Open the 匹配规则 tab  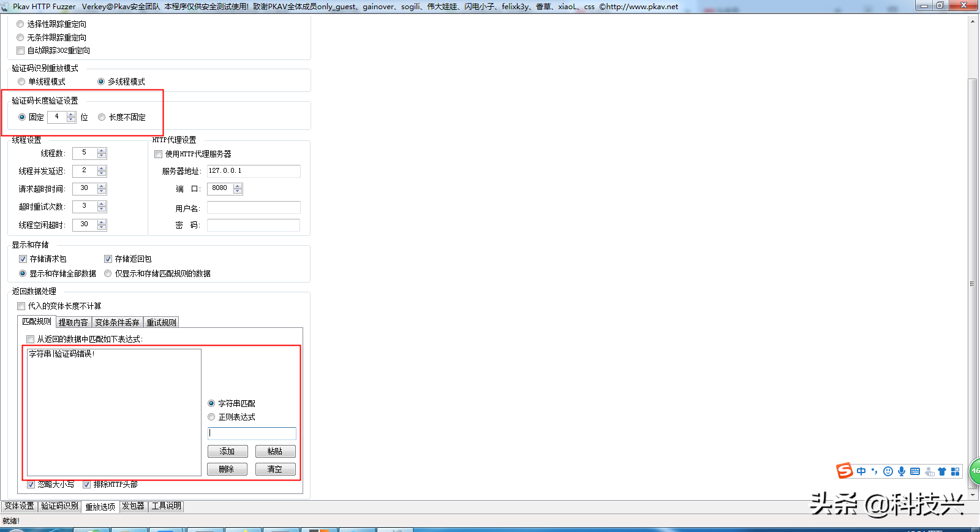36,321
